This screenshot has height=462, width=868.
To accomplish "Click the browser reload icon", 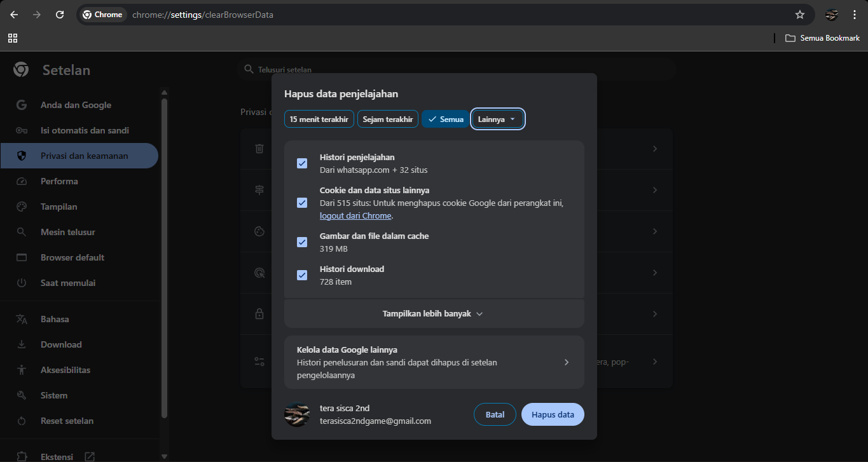I will (x=60, y=15).
